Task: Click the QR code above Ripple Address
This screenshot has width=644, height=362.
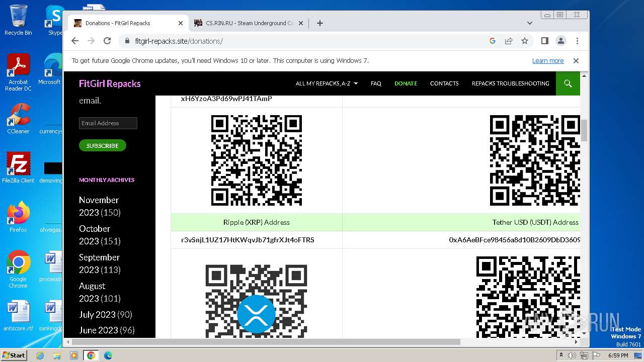Action: click(257, 160)
